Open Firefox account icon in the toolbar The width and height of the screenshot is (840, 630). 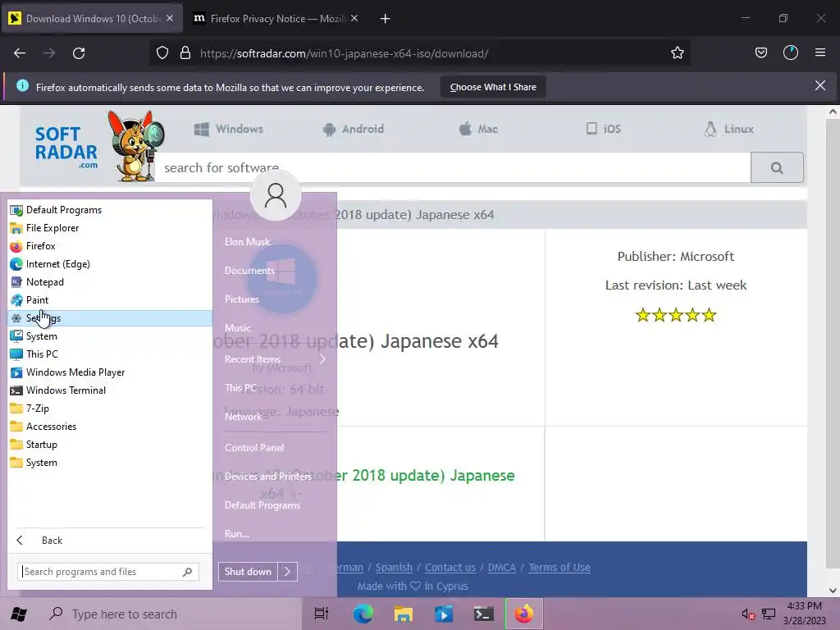pyautogui.click(x=791, y=53)
